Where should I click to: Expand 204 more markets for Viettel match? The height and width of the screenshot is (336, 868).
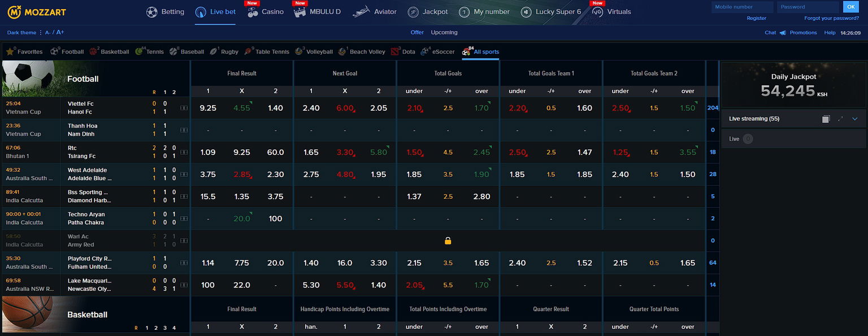tap(713, 108)
